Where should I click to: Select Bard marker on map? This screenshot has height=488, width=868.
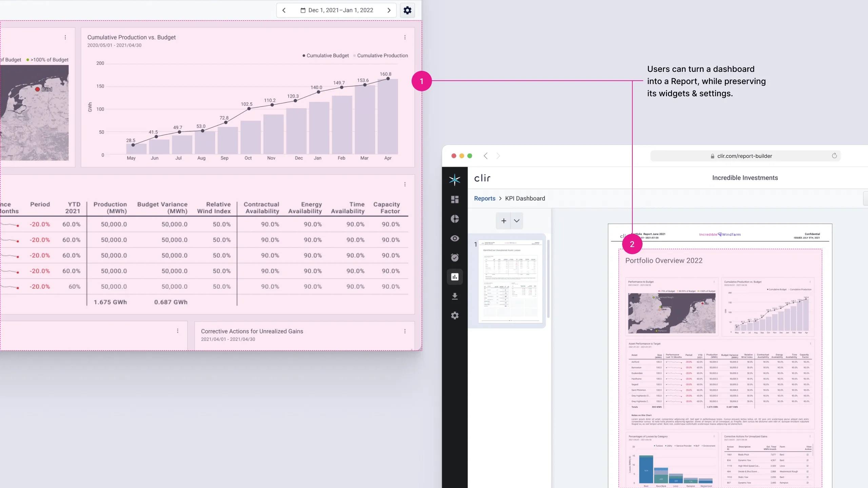pyautogui.click(x=38, y=89)
